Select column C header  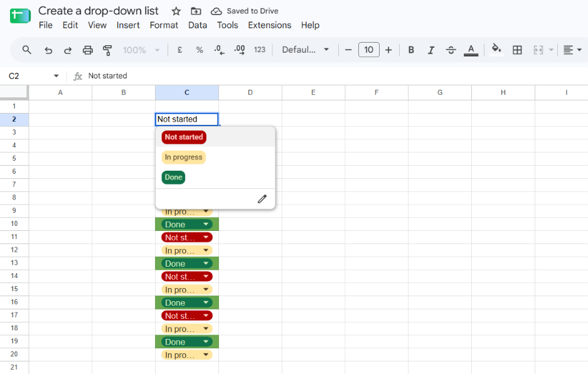(187, 93)
